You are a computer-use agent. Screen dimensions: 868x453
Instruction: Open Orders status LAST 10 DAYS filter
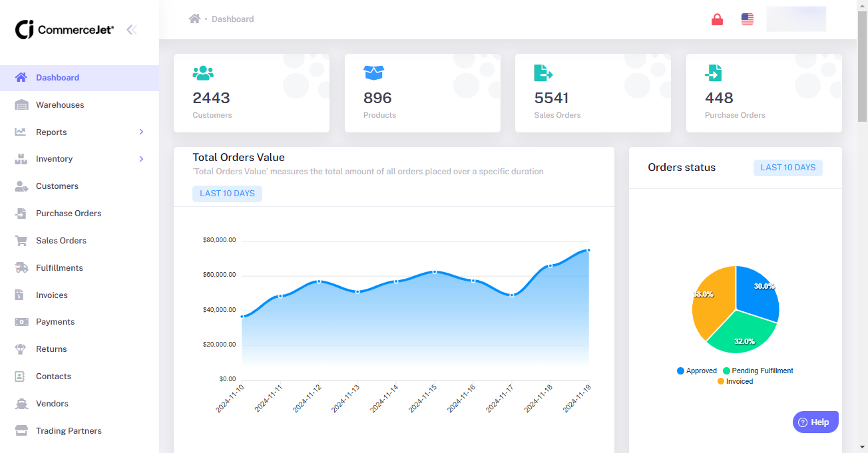788,168
